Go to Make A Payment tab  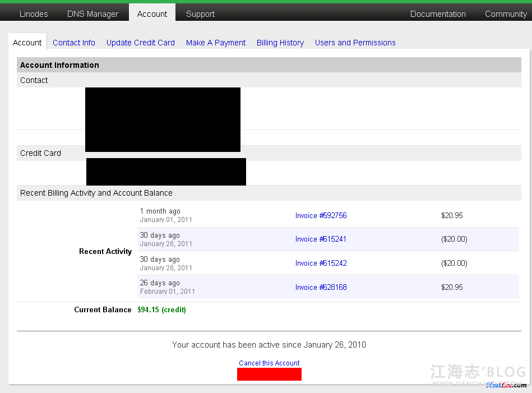pyautogui.click(x=216, y=43)
